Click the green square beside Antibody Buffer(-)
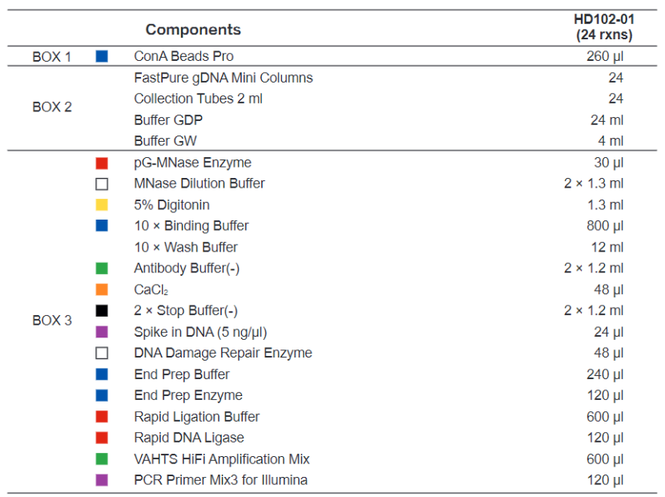 tap(102, 268)
